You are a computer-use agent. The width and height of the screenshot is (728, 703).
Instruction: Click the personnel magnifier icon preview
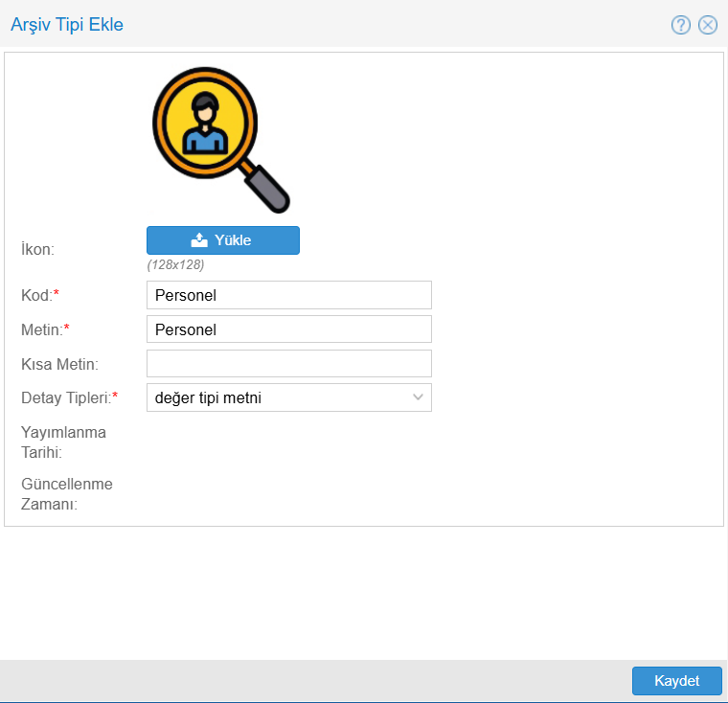pos(220,139)
